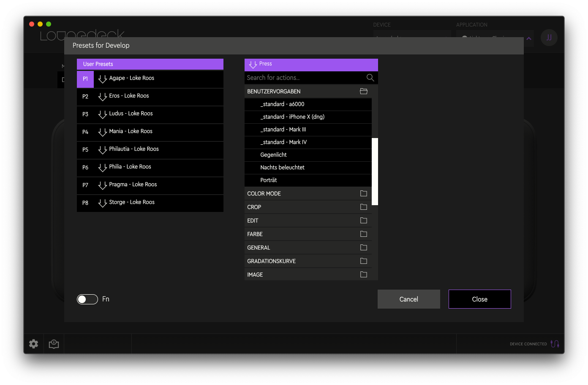Choose the _standard - Mark IV preset
This screenshot has width=588, height=385.
(x=308, y=142)
